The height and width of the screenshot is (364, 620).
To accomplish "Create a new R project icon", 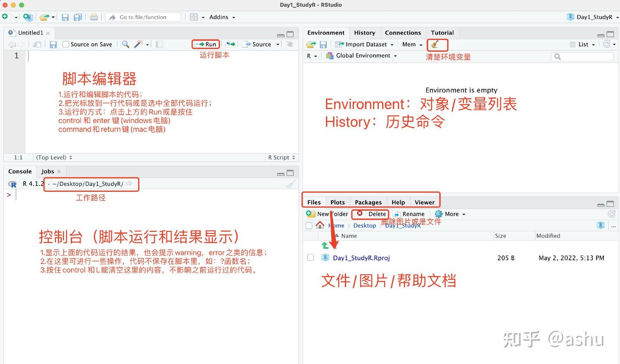I will 28,17.
